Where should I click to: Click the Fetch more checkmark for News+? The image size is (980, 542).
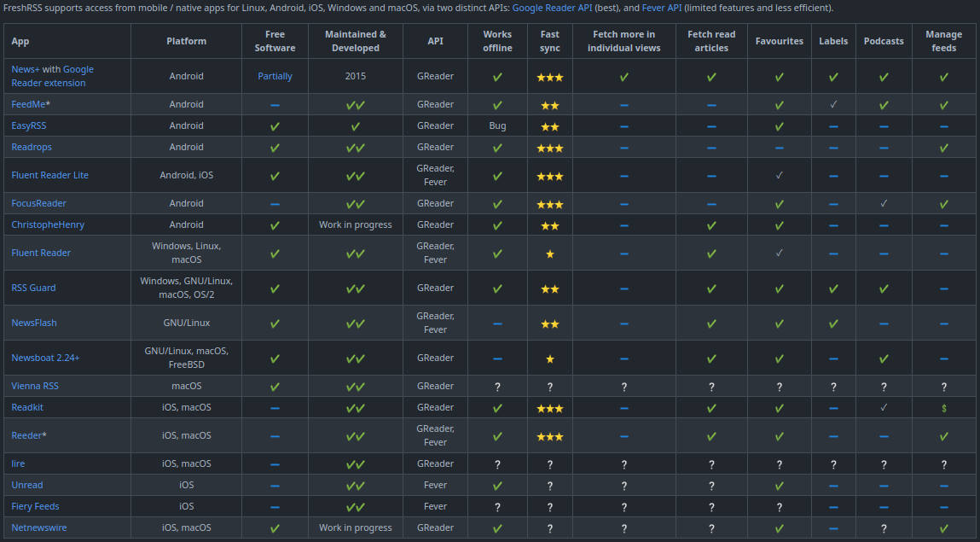click(x=623, y=77)
